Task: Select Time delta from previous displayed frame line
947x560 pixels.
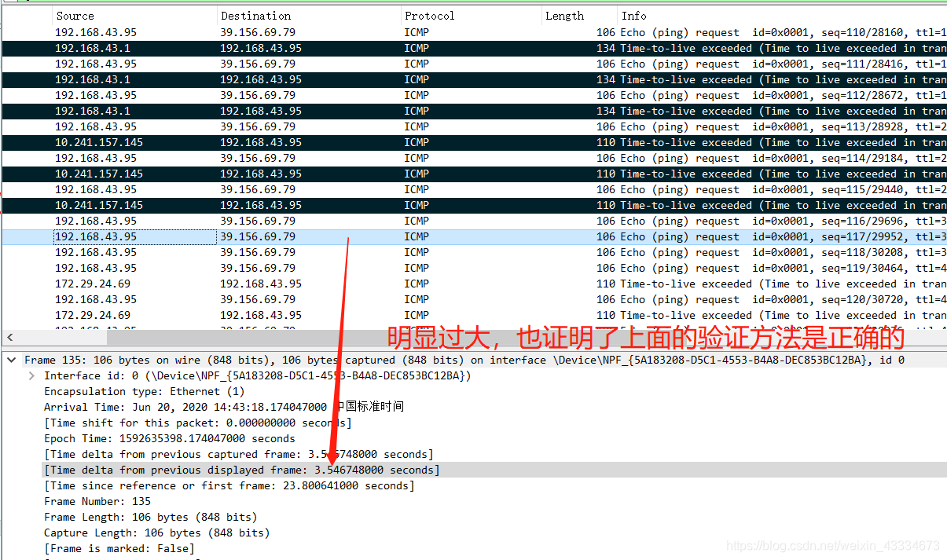Action: click(x=241, y=470)
